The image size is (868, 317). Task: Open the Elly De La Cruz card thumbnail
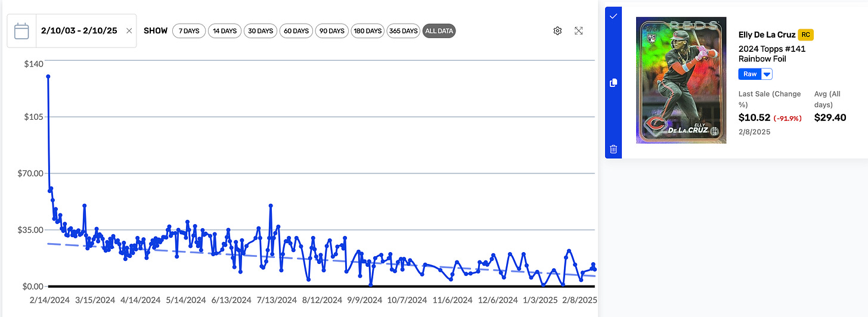click(x=681, y=80)
